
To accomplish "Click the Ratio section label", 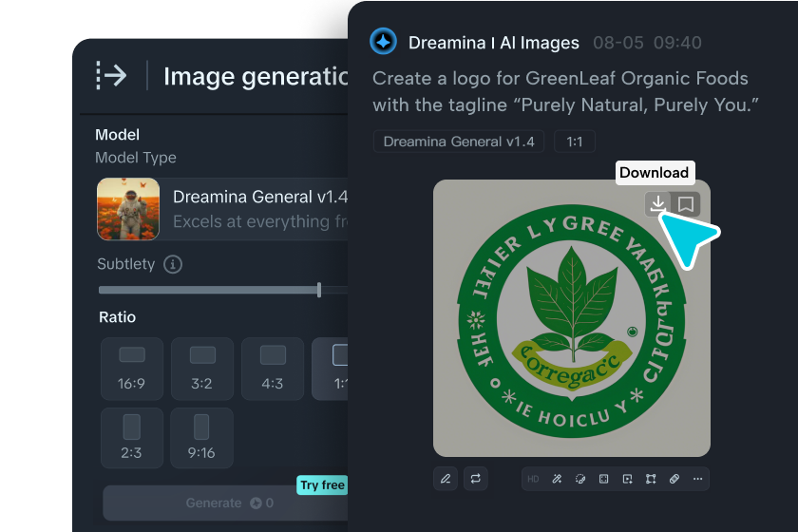I will (118, 317).
